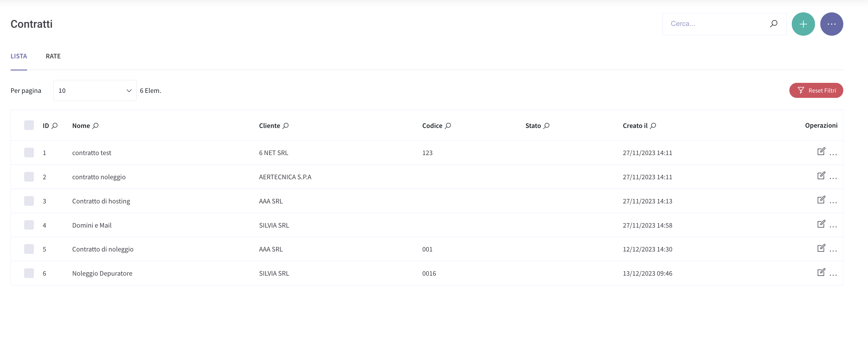Open more actions for contratto noleggio
The width and height of the screenshot is (868, 342).
click(x=833, y=178)
